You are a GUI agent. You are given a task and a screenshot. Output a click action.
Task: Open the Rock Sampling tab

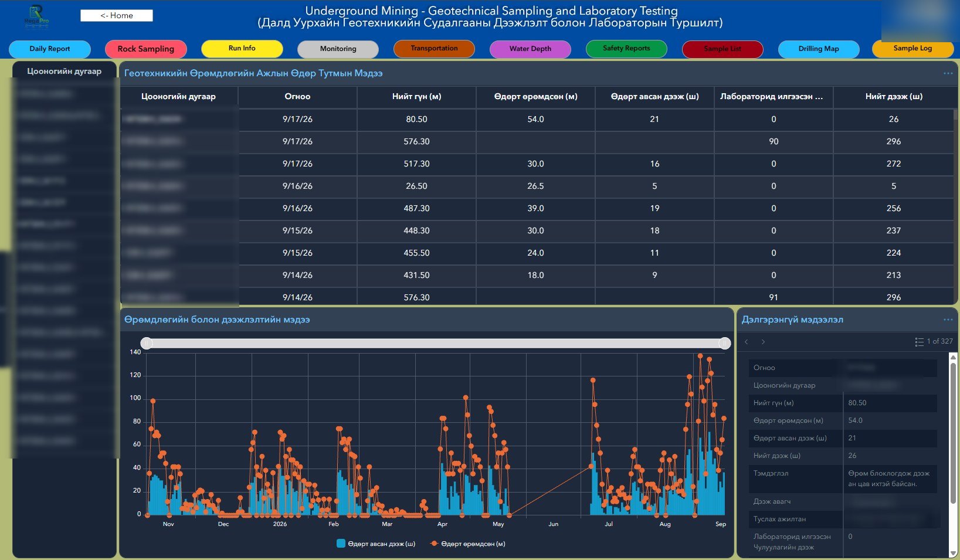click(x=146, y=49)
